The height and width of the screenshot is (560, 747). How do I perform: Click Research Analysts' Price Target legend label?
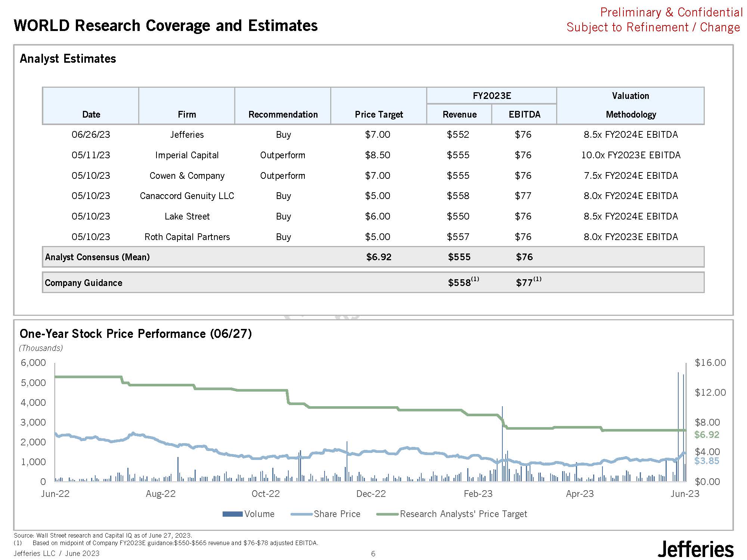tap(463, 514)
